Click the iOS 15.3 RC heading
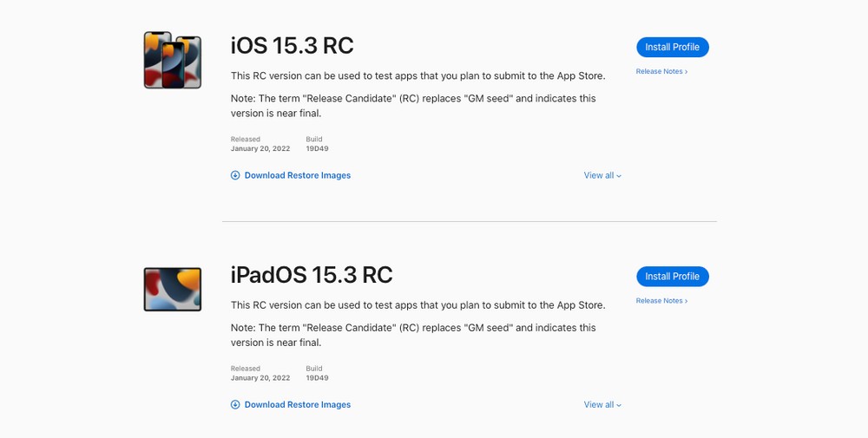 292,46
